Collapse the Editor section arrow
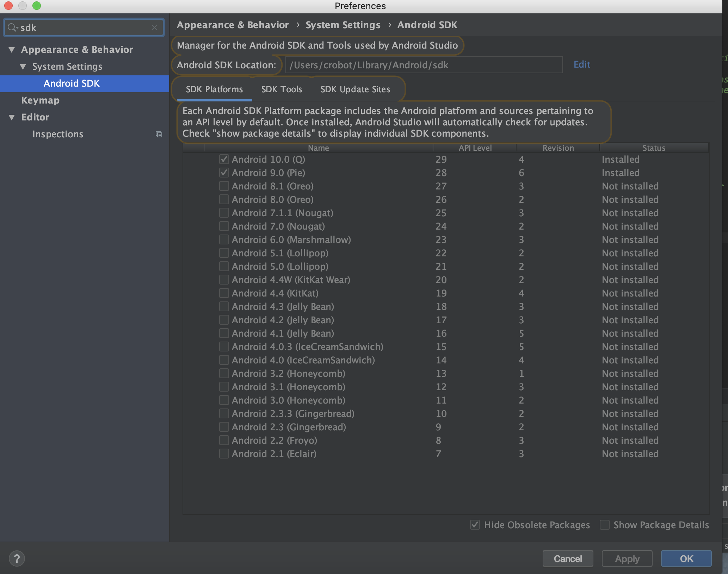 tap(12, 117)
